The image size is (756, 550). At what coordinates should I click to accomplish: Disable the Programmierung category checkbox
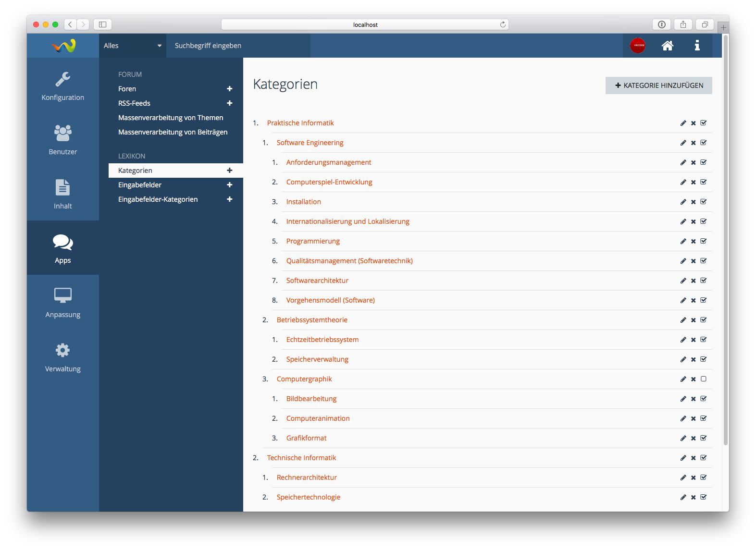point(703,241)
